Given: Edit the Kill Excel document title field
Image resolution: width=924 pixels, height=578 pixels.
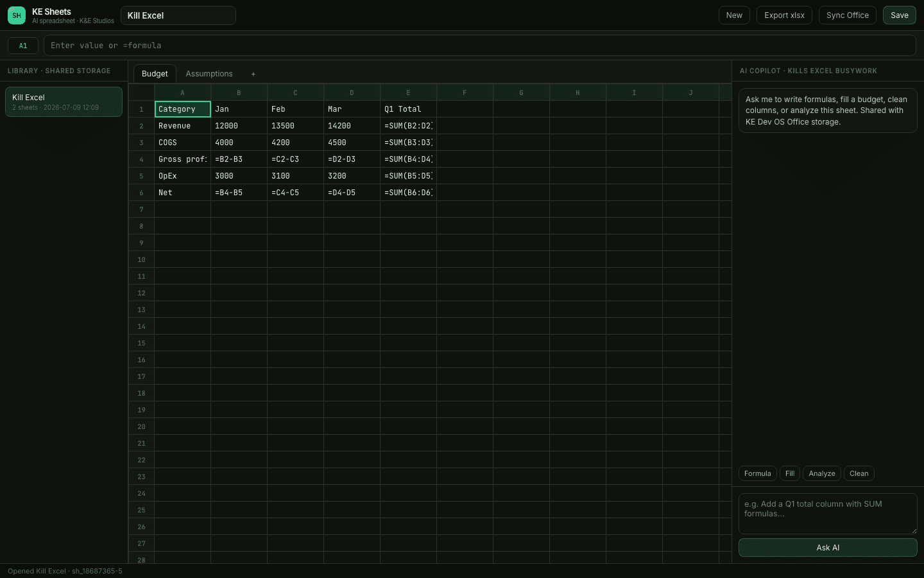Looking at the screenshot, I should (178, 15).
